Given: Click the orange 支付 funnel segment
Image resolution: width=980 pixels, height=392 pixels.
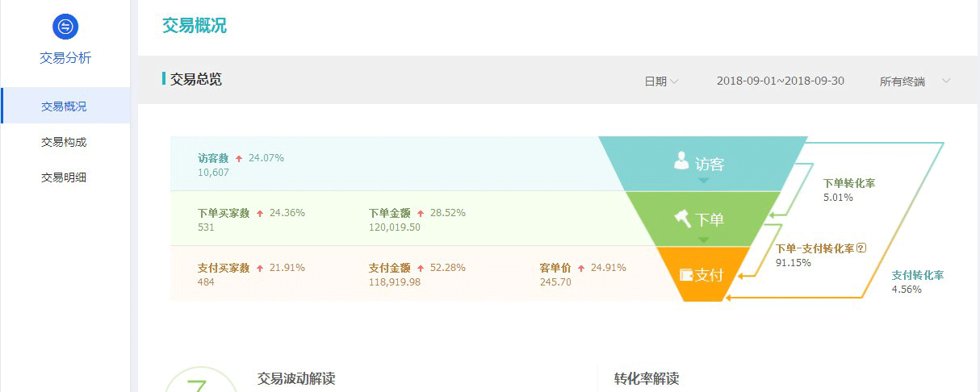Looking at the screenshot, I should point(702,275).
